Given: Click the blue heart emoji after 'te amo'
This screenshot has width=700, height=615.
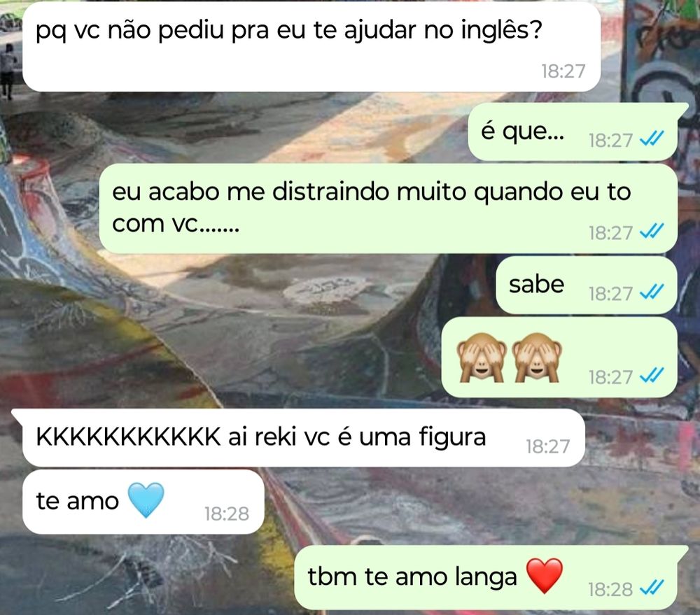Looking at the screenshot, I should (x=146, y=500).
